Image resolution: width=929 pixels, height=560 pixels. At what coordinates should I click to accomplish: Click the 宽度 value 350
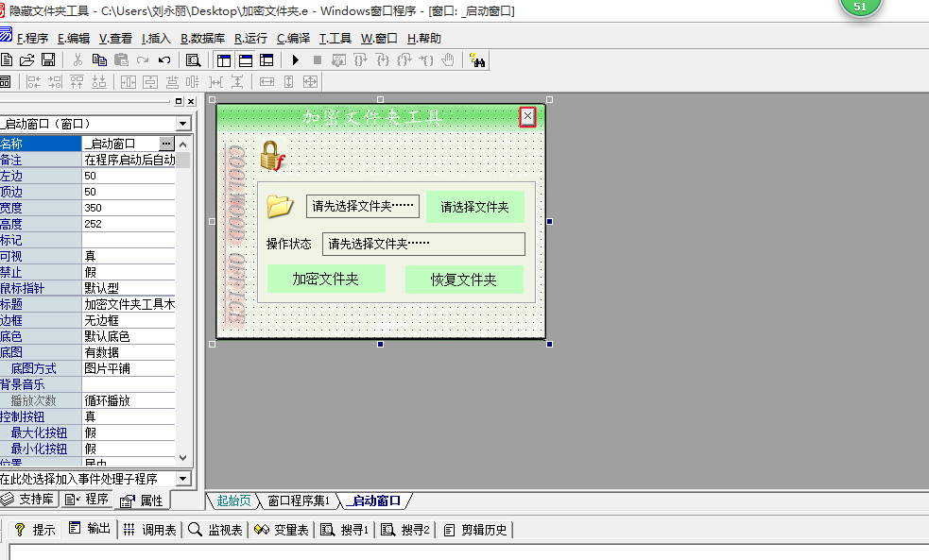[129, 208]
